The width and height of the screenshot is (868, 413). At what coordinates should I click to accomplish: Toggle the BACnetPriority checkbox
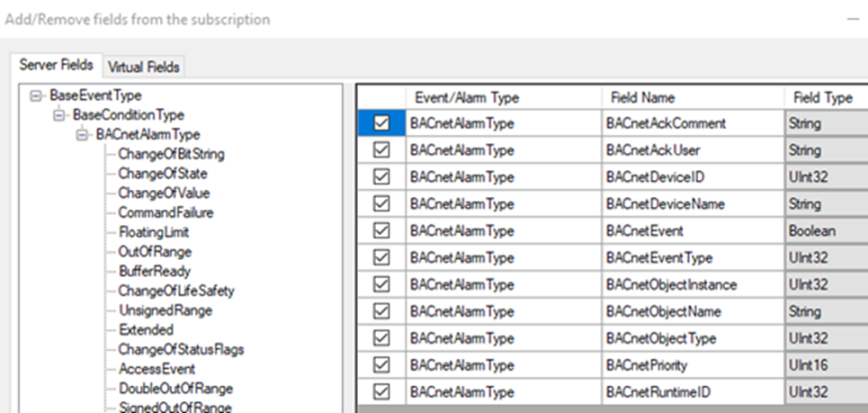(x=382, y=365)
